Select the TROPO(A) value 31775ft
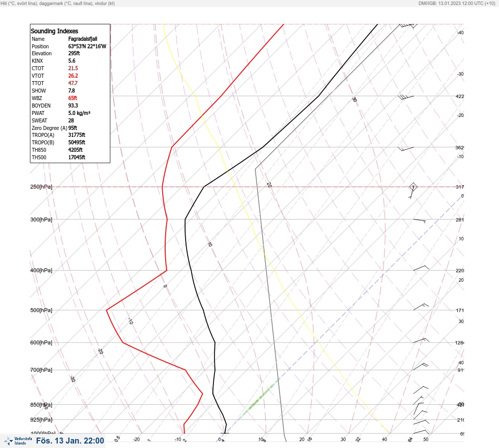Viewport: 499px width, 448px height. click(77, 135)
